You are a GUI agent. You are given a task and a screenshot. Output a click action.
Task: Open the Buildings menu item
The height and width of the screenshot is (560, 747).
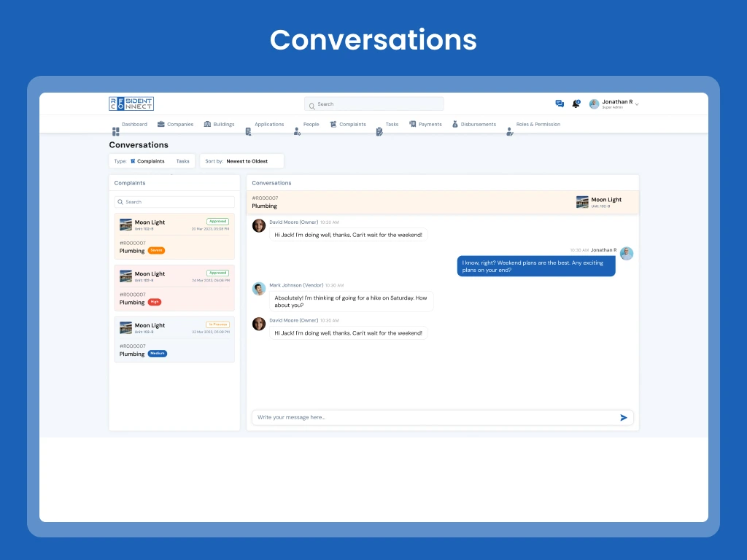click(x=220, y=125)
